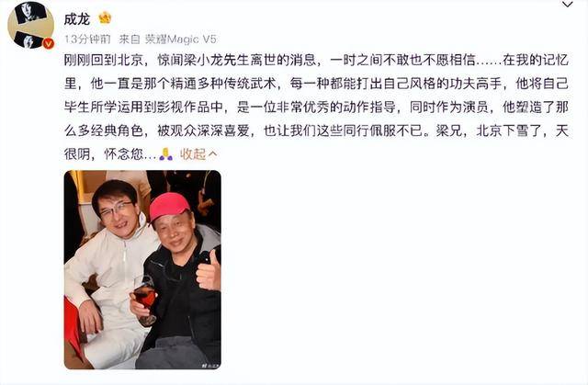Open the 成龙 profile avatar
The height and width of the screenshot is (385, 588).
click(30, 26)
